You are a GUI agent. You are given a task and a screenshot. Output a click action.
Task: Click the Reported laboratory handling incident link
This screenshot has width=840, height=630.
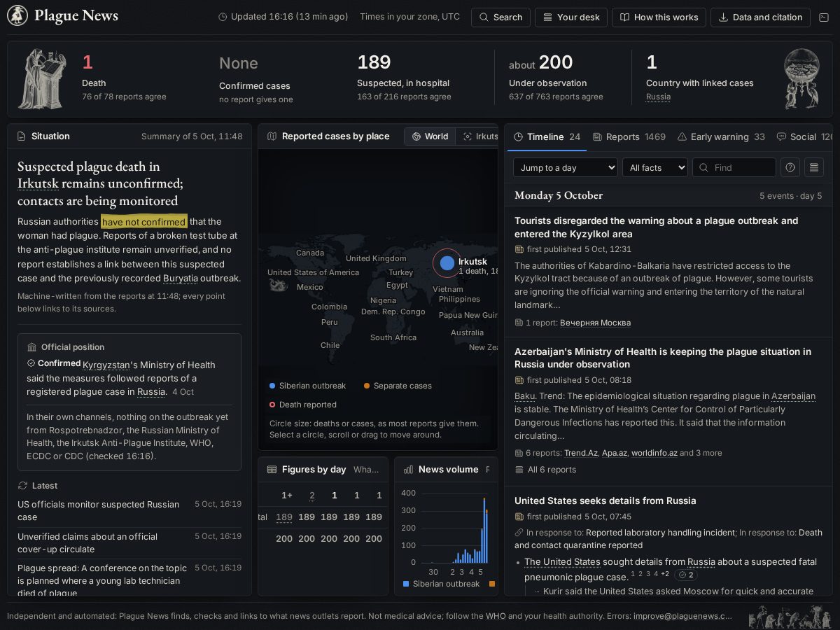[x=660, y=533]
